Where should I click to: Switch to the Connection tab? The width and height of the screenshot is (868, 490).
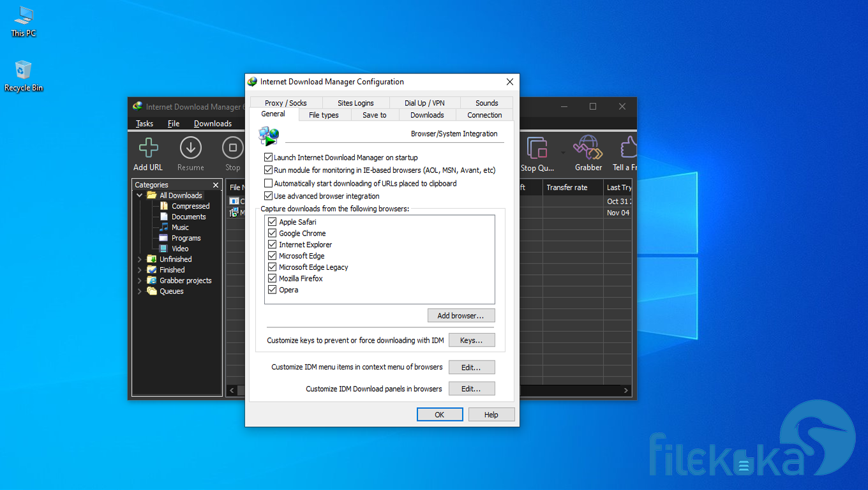(x=484, y=115)
